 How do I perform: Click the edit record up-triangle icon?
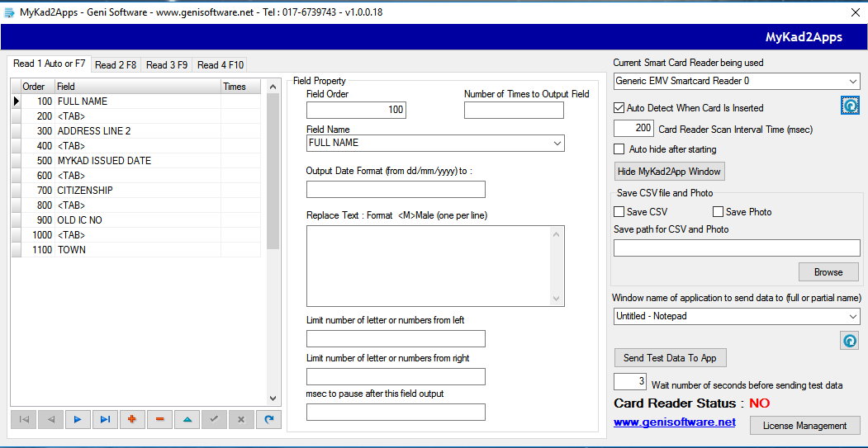pyautogui.click(x=187, y=419)
